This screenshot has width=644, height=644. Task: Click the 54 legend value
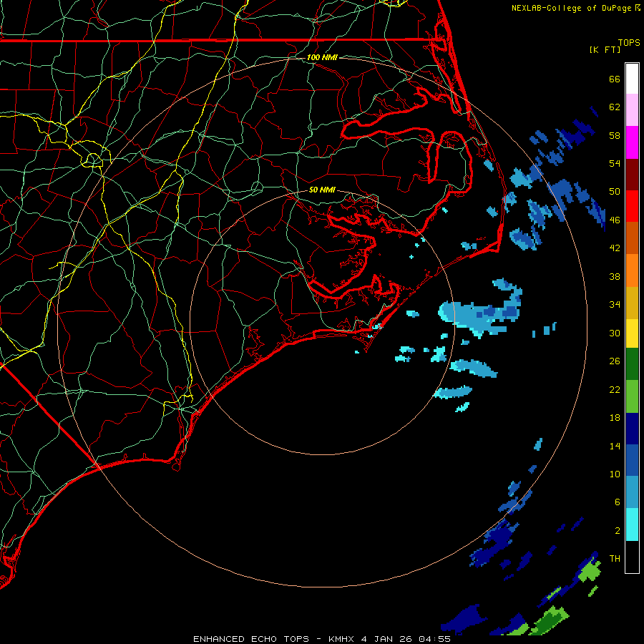click(x=615, y=163)
